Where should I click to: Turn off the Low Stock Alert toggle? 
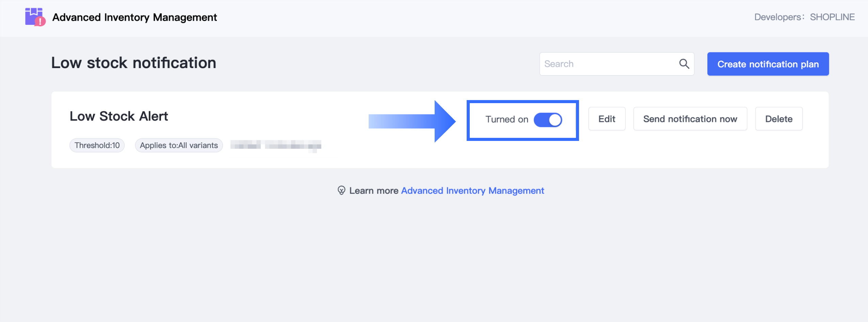(x=548, y=120)
